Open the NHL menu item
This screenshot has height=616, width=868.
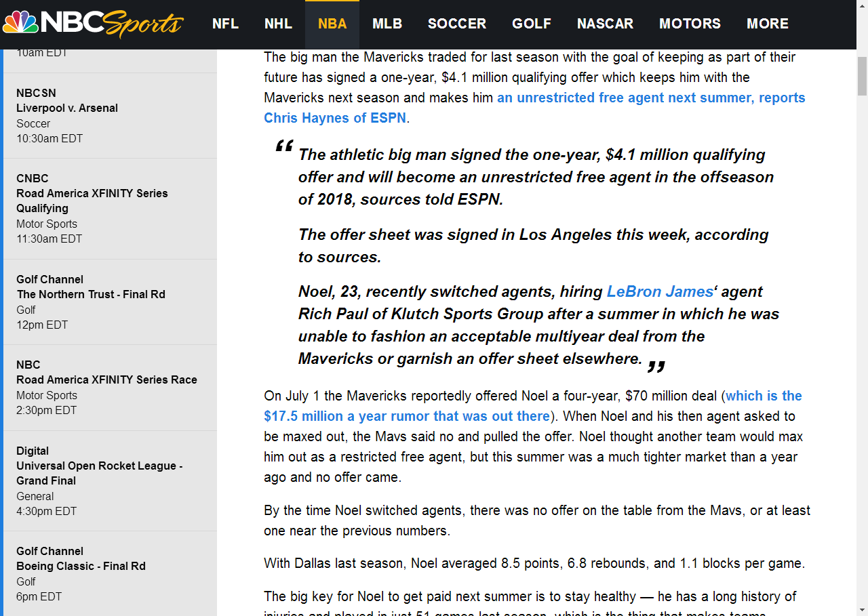tap(278, 24)
